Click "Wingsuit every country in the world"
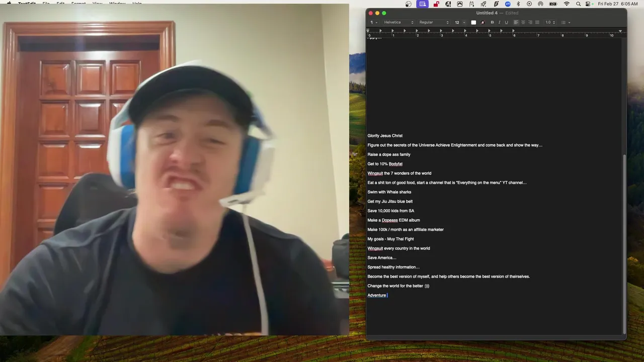The image size is (644, 362). (398, 248)
